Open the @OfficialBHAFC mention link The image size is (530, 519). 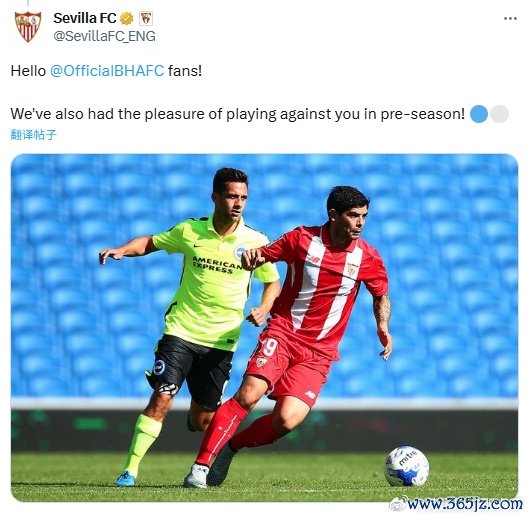(107, 71)
